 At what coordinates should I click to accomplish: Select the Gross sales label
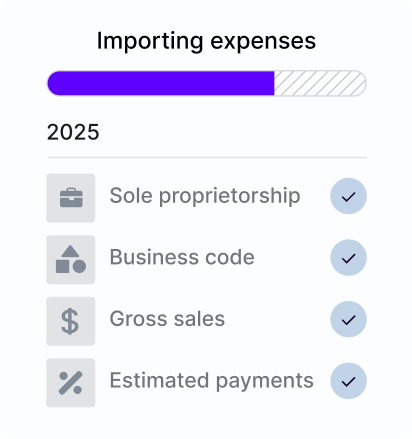tap(167, 319)
